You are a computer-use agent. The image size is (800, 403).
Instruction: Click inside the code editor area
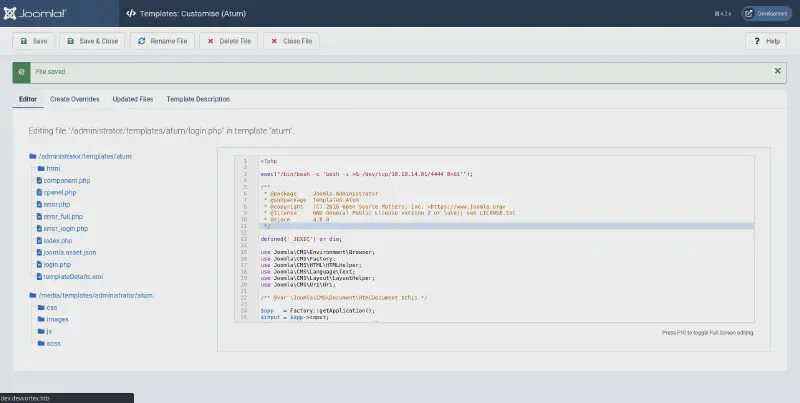[x=500, y=240]
